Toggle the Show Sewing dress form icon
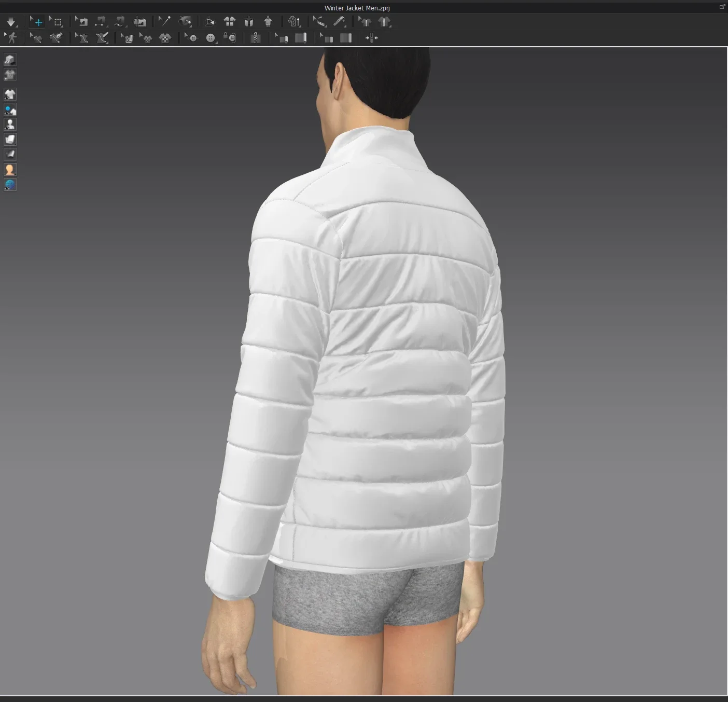This screenshot has width=728, height=702. [140, 22]
